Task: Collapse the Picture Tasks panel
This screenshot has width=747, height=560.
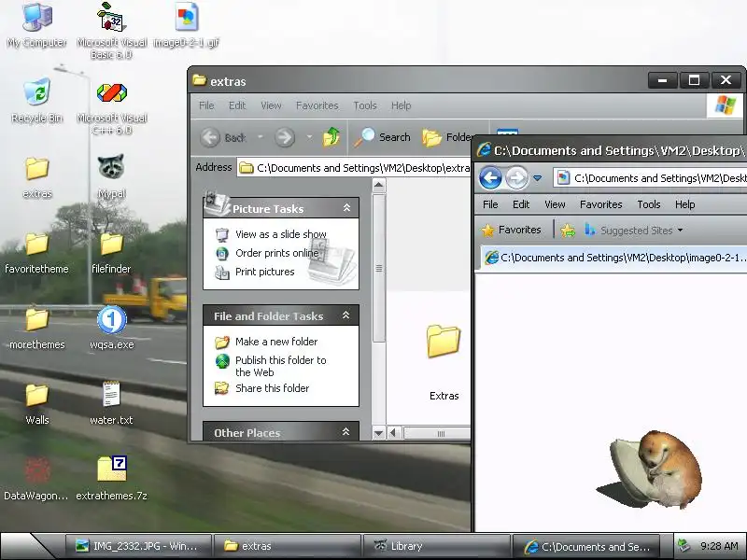Action: [346, 207]
